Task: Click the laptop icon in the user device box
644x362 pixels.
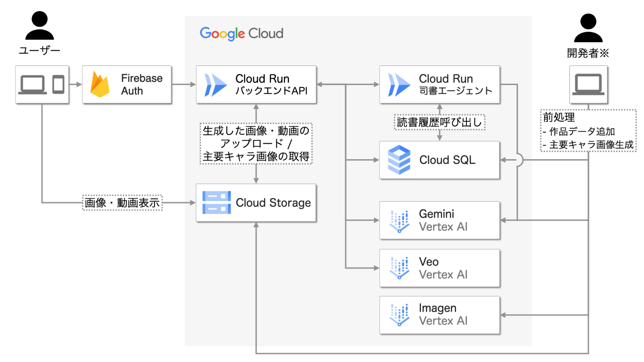Action: click(x=32, y=85)
